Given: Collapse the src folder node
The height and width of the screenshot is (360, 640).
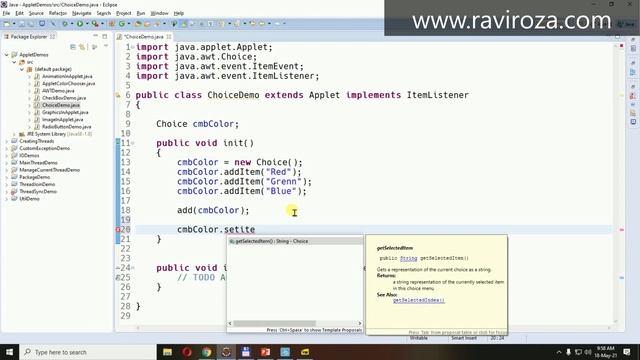Looking at the screenshot, I should click(x=14, y=62).
